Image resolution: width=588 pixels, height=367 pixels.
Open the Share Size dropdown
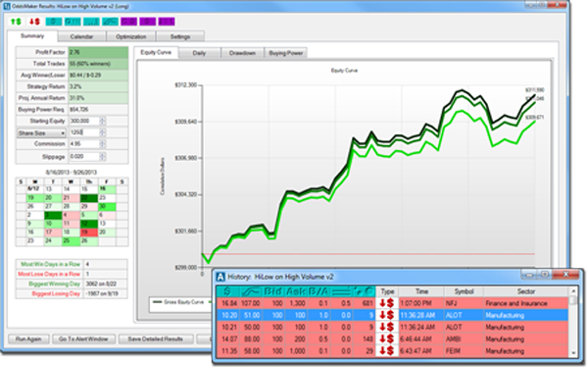point(41,133)
